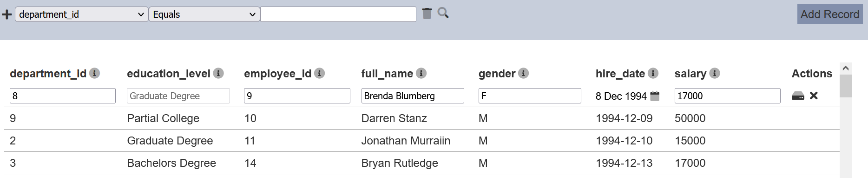Save the edited row with disk icon
Screen dimensions: 868x178
click(x=798, y=96)
